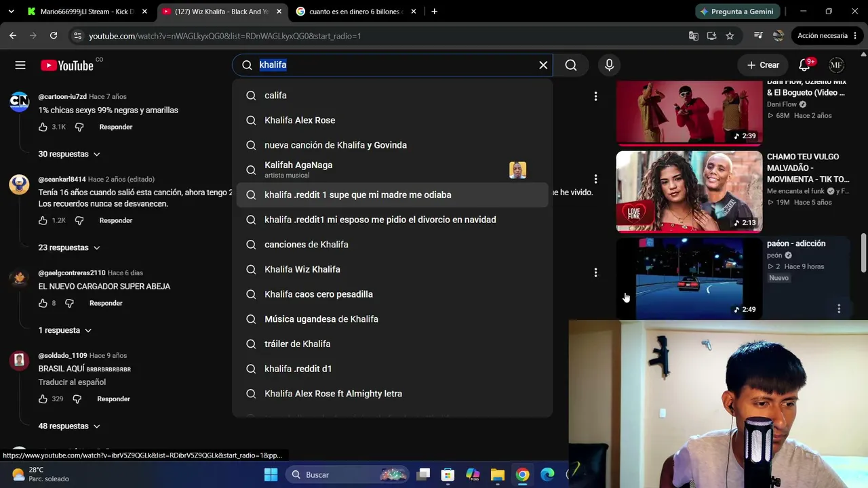Reload the page with the refresh icon
This screenshot has width=868, height=488.
pyautogui.click(x=54, y=35)
